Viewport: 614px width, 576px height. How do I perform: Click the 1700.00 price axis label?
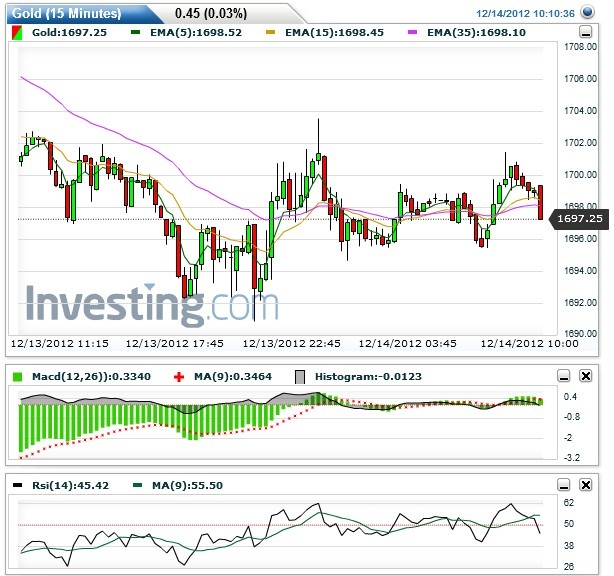click(580, 175)
